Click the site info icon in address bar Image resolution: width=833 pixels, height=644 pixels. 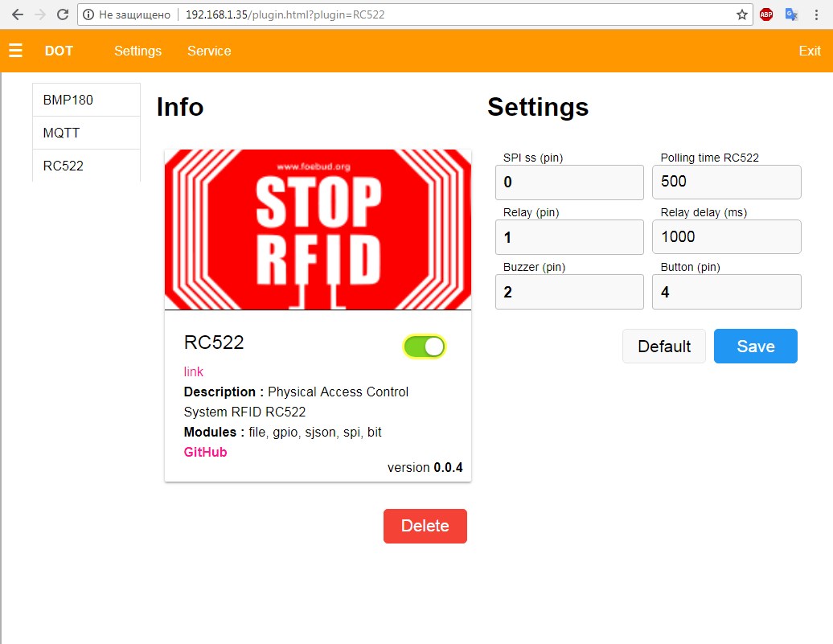coord(88,14)
